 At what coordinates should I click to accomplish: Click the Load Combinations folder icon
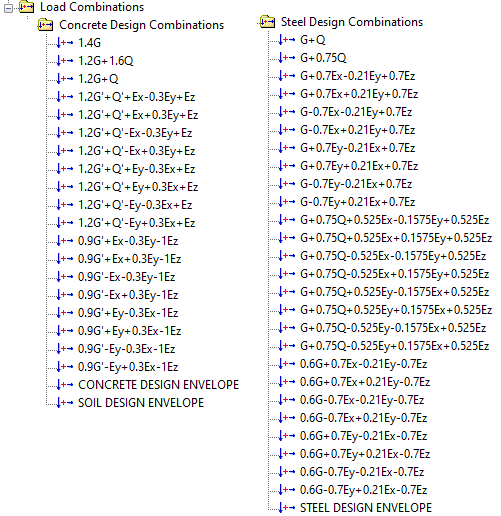click(x=26, y=7)
